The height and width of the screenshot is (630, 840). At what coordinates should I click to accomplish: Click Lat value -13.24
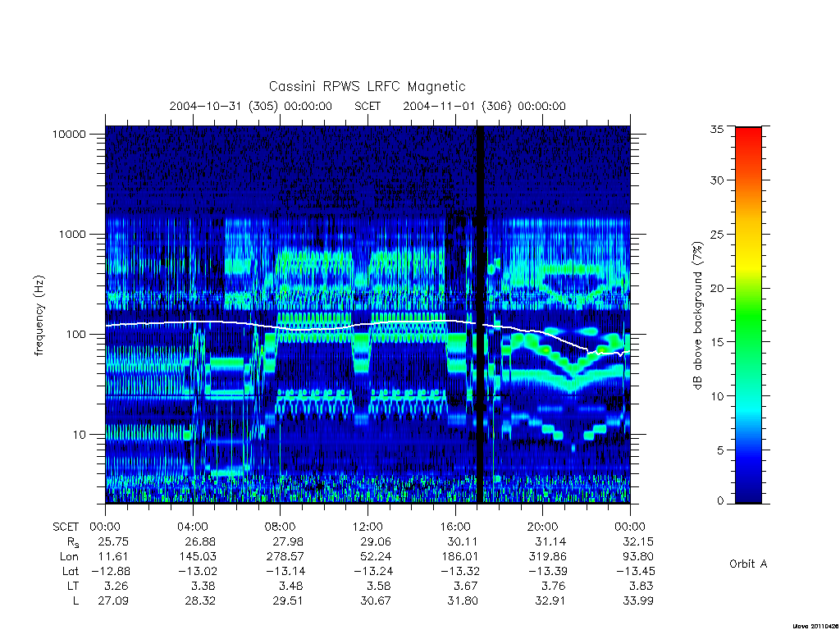pyautogui.click(x=372, y=572)
